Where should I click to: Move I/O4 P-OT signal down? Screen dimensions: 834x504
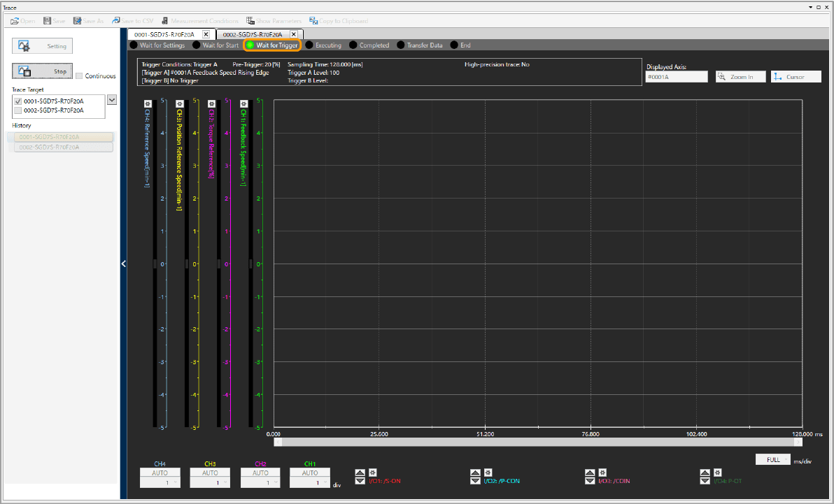coord(705,481)
